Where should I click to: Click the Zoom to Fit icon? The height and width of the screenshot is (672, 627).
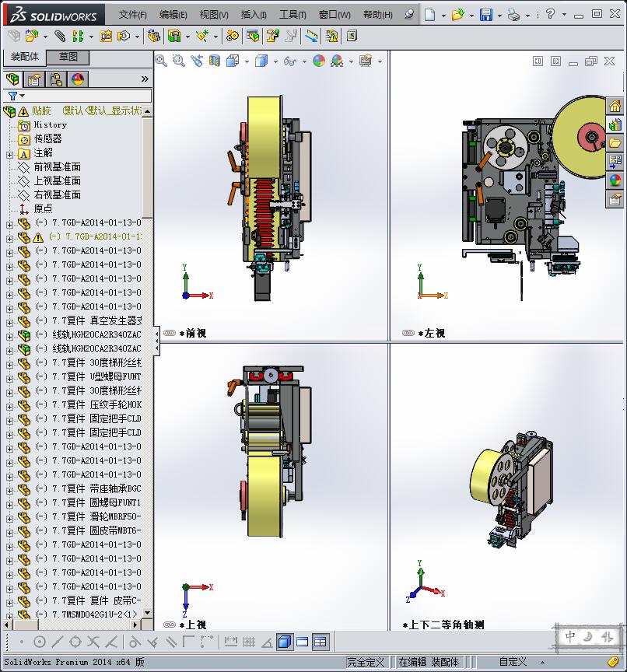coord(161,61)
